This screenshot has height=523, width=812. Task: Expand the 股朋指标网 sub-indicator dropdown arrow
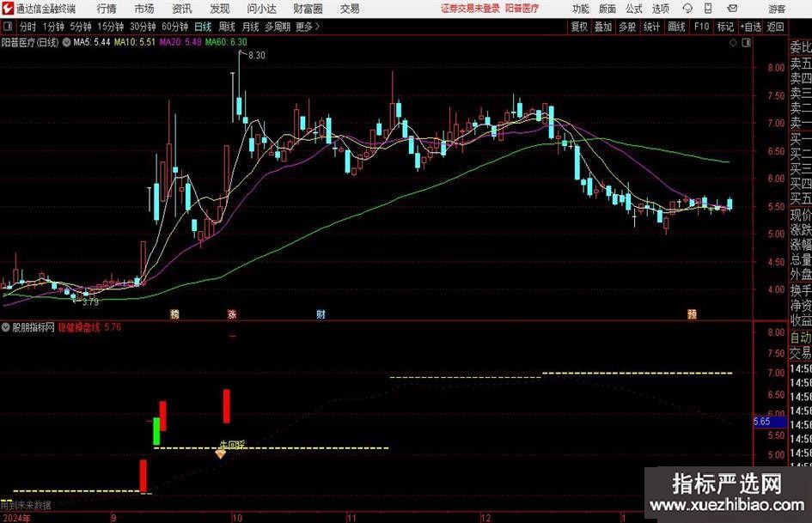6,327
